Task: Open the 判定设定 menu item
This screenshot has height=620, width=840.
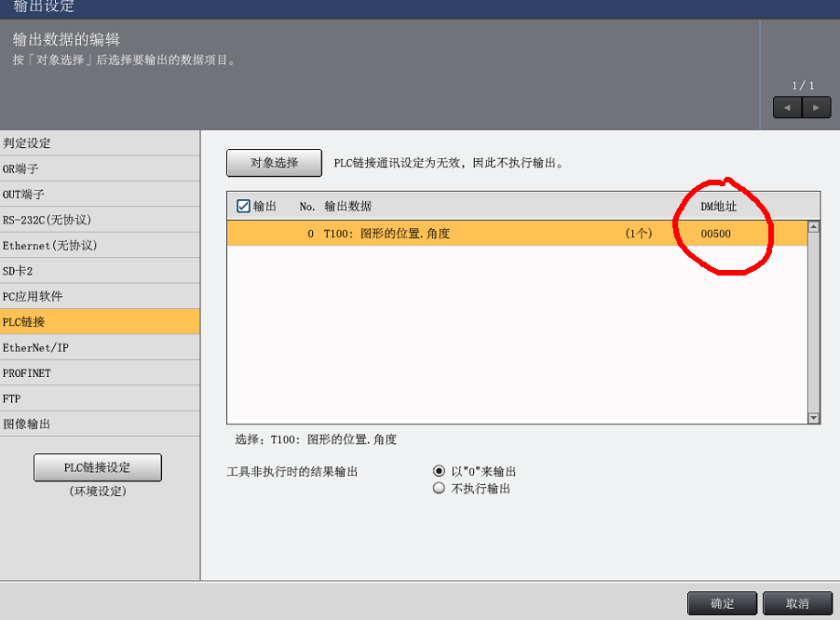Action: [x=99, y=143]
